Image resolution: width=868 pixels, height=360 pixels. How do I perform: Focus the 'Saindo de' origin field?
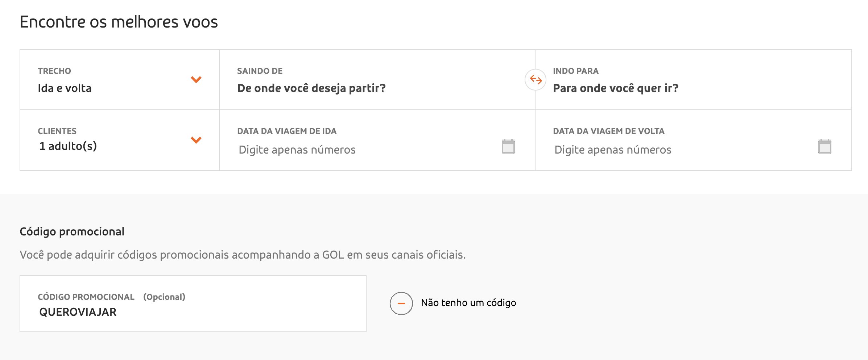377,80
